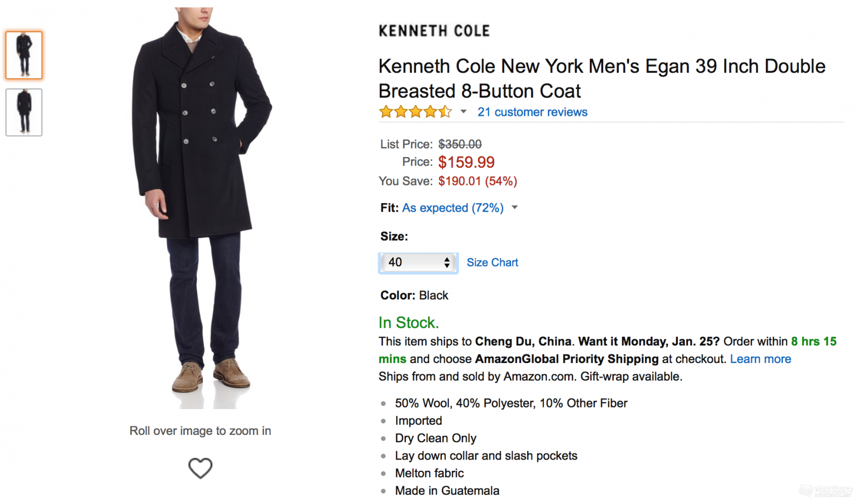The height and width of the screenshot is (504, 858).
Task: Open the Size Chart link
Action: tap(492, 263)
